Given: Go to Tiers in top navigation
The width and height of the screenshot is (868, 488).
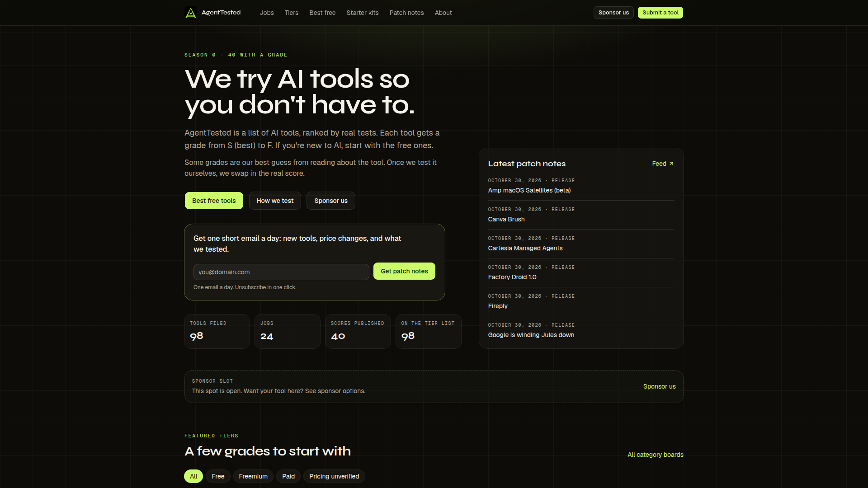Looking at the screenshot, I should coord(292,13).
